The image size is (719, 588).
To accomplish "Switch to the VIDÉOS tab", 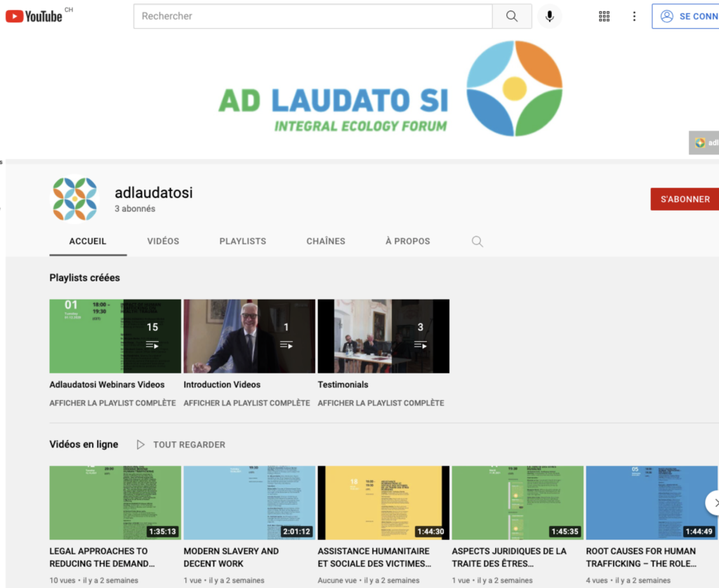I will (163, 241).
